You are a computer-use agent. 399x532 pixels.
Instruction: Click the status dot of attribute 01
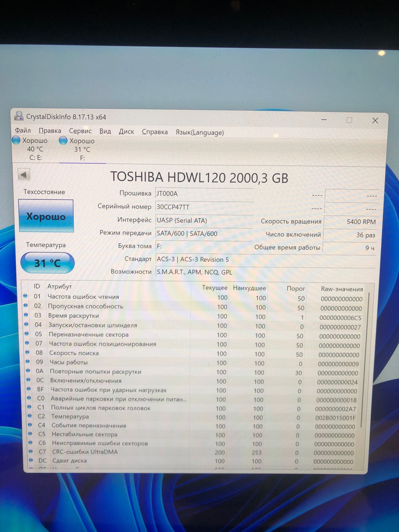[x=25, y=296]
